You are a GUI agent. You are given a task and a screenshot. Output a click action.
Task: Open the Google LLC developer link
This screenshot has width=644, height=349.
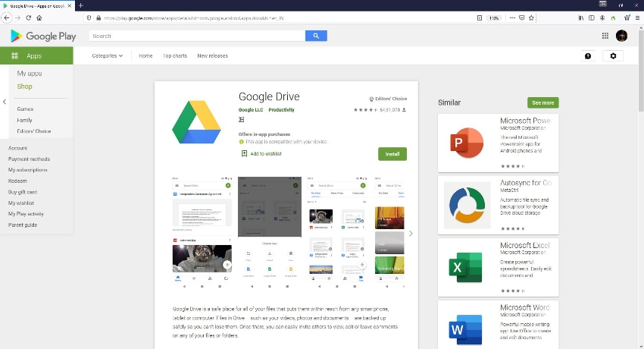pyautogui.click(x=251, y=110)
